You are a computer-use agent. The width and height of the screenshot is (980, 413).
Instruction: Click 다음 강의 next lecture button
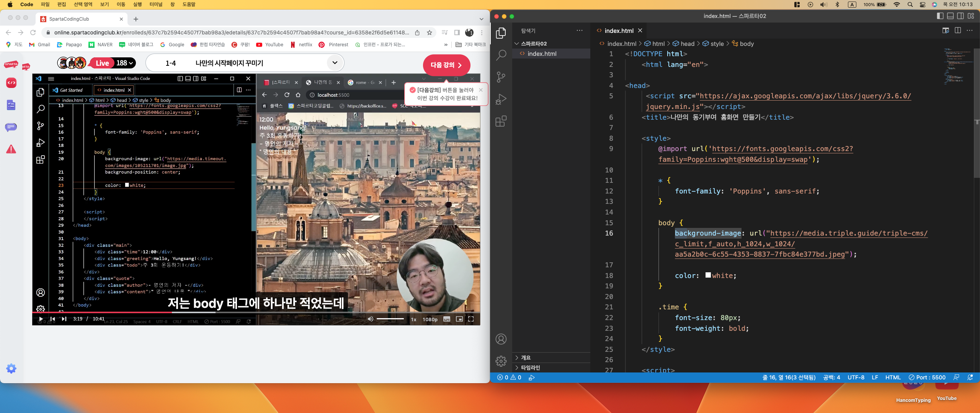point(446,65)
